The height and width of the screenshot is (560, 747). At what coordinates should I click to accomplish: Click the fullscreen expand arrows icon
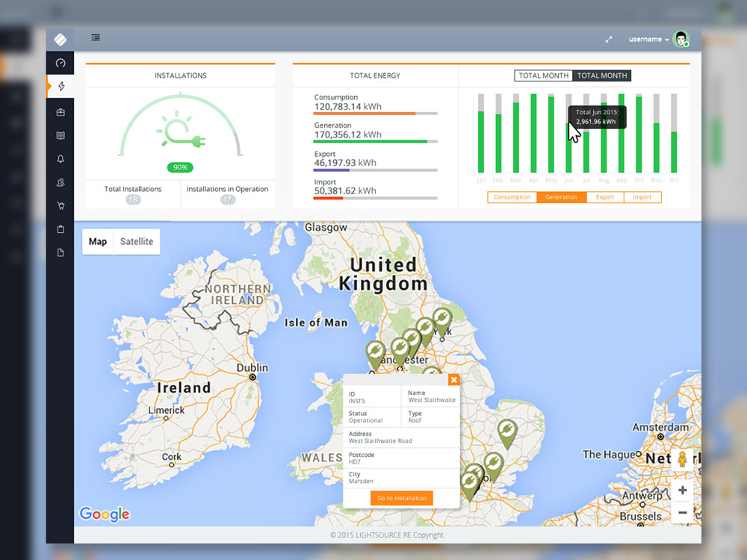pos(609,40)
